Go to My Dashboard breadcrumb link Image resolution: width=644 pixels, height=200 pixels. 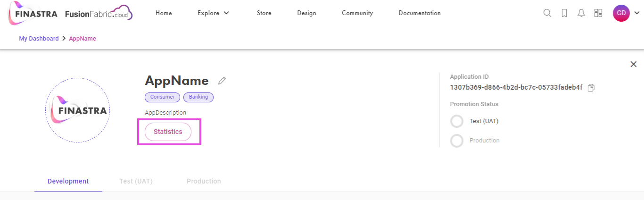point(39,39)
